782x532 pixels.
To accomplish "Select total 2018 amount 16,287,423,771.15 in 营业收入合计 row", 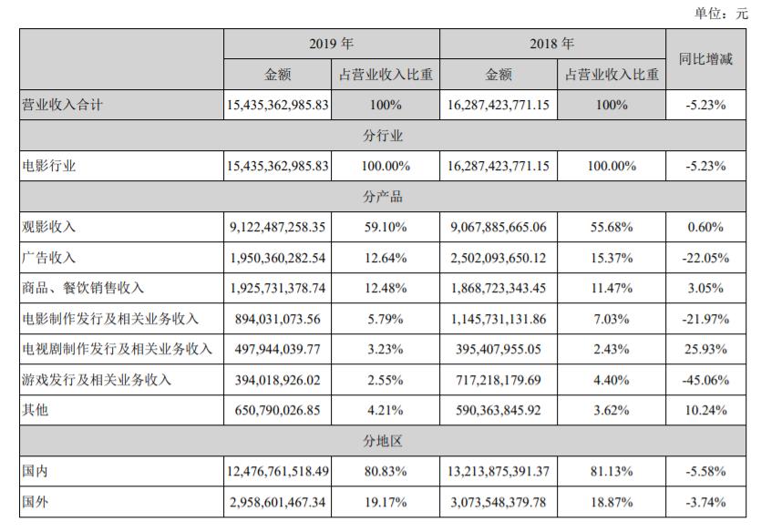I will coord(499,105).
